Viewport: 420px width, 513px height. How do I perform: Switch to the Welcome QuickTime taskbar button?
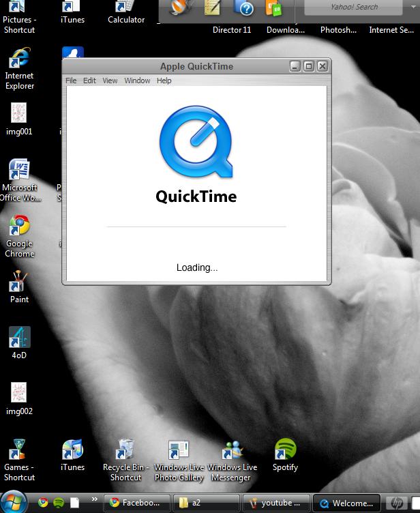coord(347,503)
